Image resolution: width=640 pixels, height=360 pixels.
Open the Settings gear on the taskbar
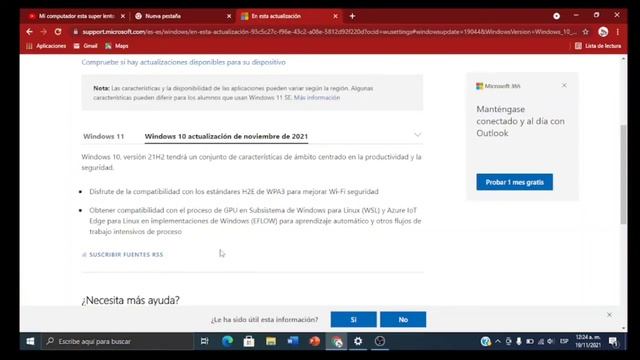pos(358,341)
